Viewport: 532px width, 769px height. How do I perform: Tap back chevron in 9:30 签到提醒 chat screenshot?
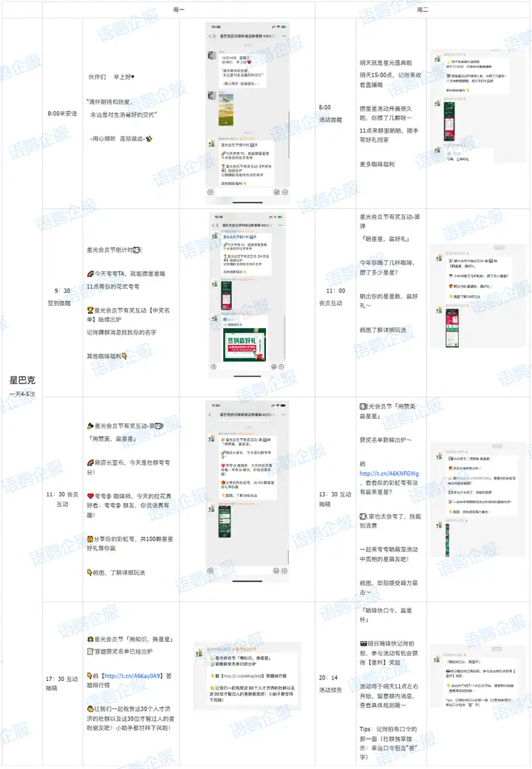(x=214, y=225)
